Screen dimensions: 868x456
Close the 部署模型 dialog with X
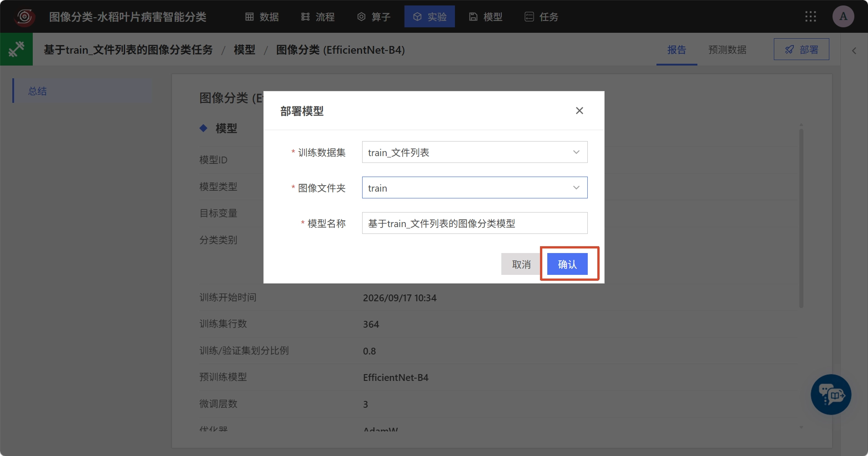point(579,111)
